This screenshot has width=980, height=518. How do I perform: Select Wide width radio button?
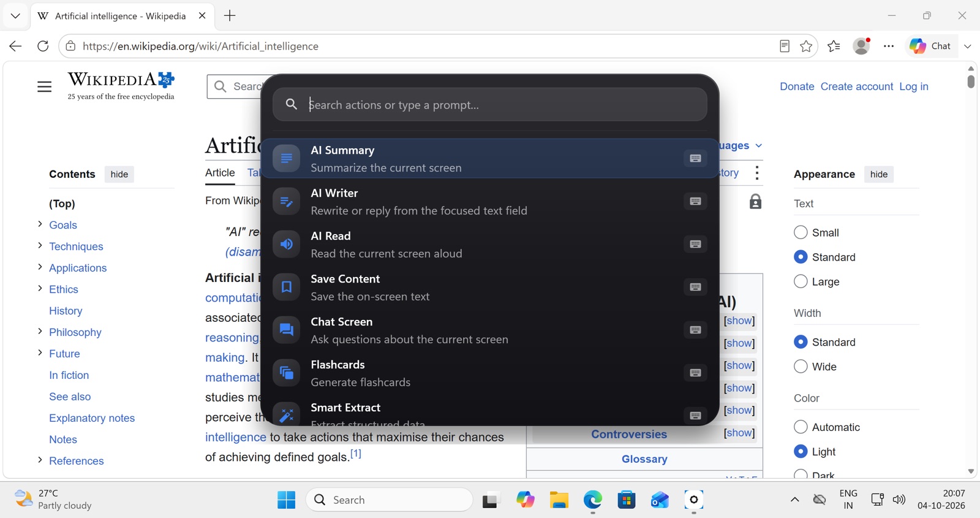(801, 367)
